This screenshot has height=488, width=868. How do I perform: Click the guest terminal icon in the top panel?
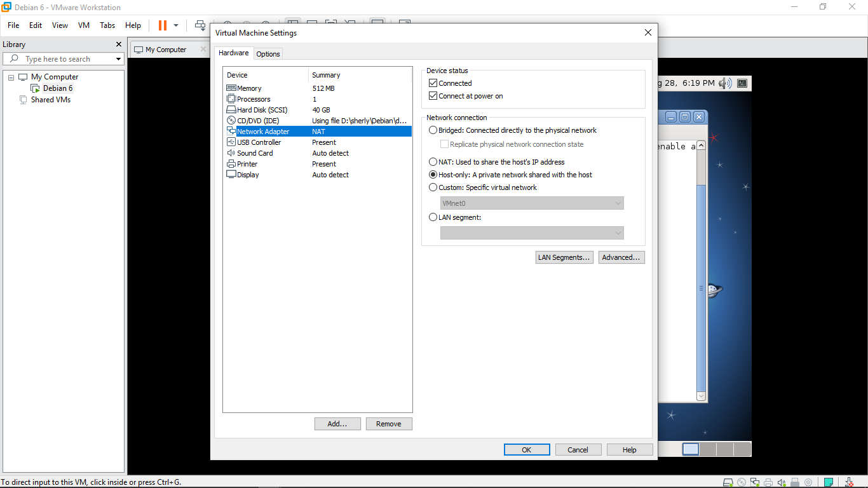(x=742, y=83)
